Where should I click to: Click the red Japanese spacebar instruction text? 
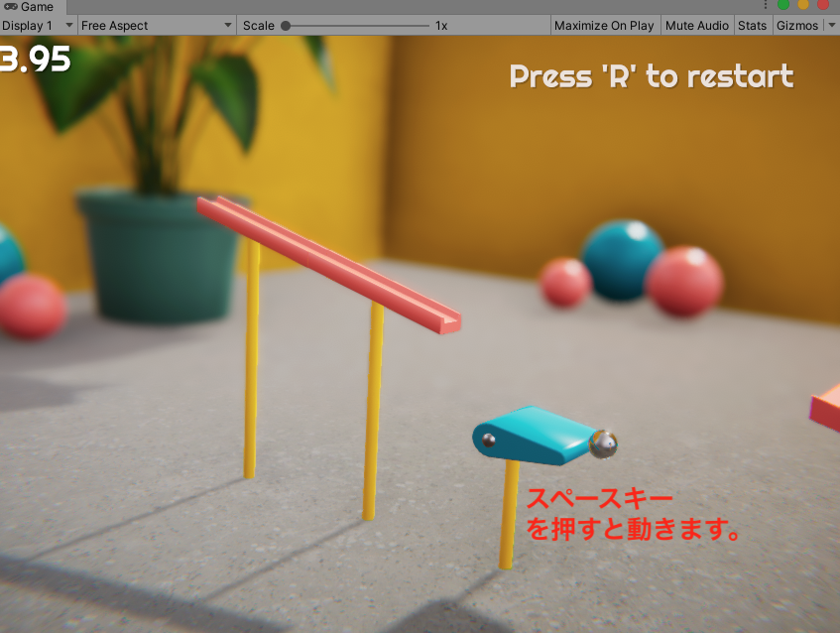point(633,515)
